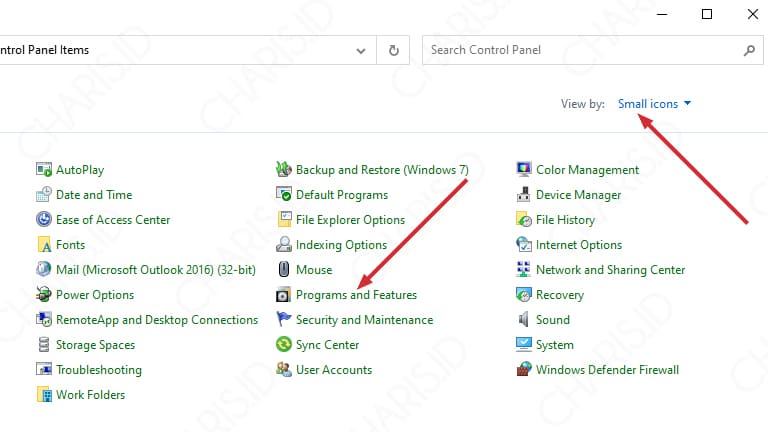The image size is (768, 432).
Task: Open the View by Small icons dropdown
Action: click(x=654, y=104)
